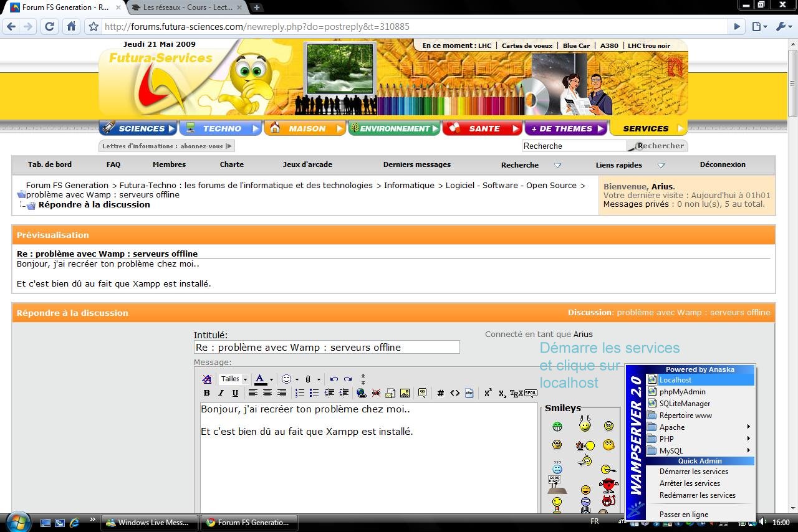Screen dimensions: 798x532
Task: Insert an email link
Action: [390, 393]
